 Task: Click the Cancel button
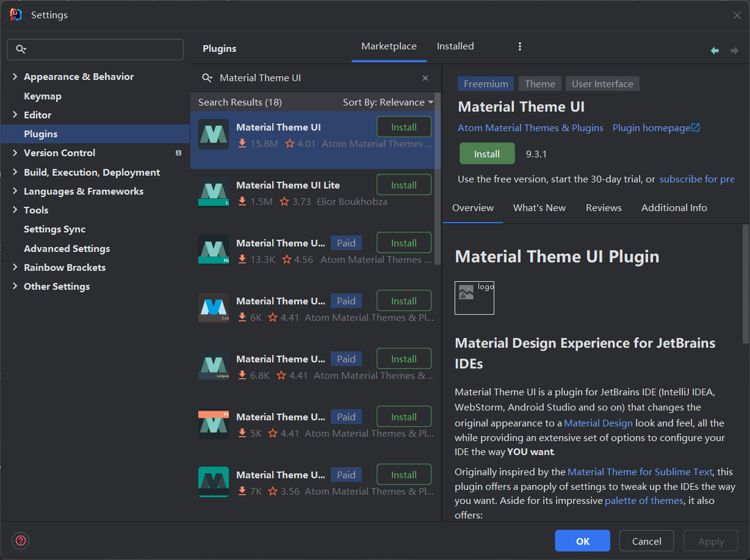[x=646, y=541]
